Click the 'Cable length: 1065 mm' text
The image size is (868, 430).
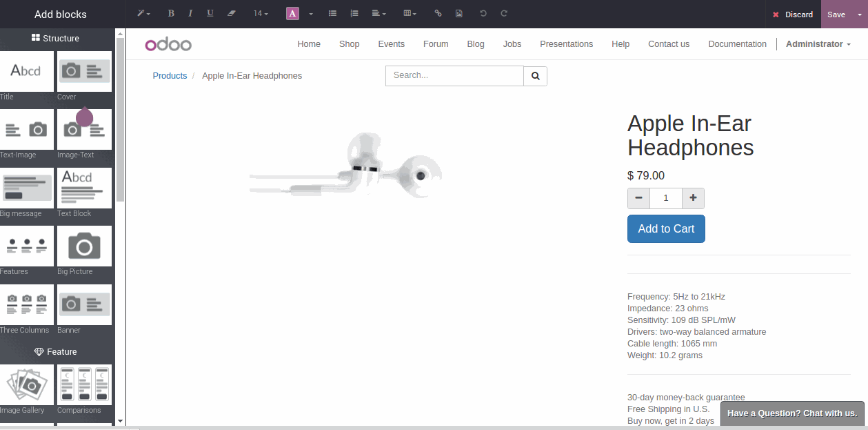coord(672,344)
